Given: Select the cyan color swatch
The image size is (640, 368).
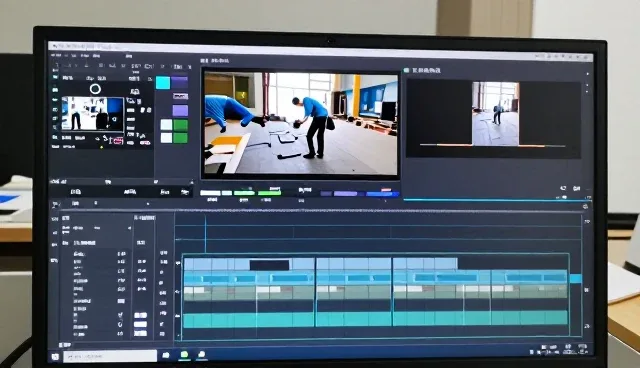Looking at the screenshot, I should (163, 82).
